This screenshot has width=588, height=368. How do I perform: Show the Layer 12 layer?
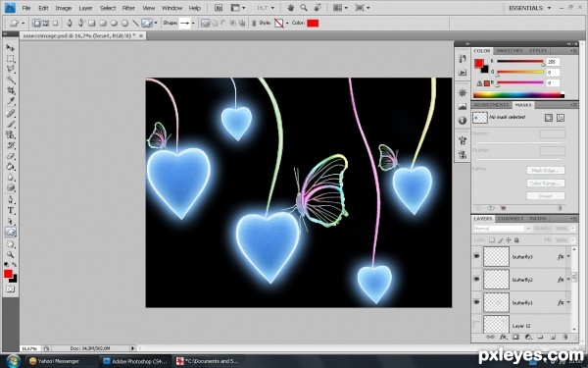pos(476,325)
